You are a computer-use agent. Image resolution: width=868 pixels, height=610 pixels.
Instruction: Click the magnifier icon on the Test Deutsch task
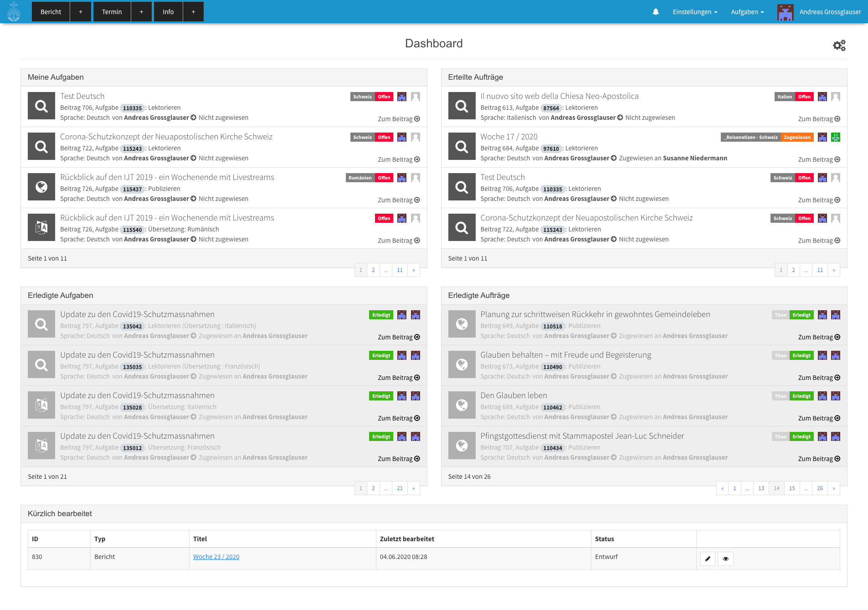pos(41,106)
